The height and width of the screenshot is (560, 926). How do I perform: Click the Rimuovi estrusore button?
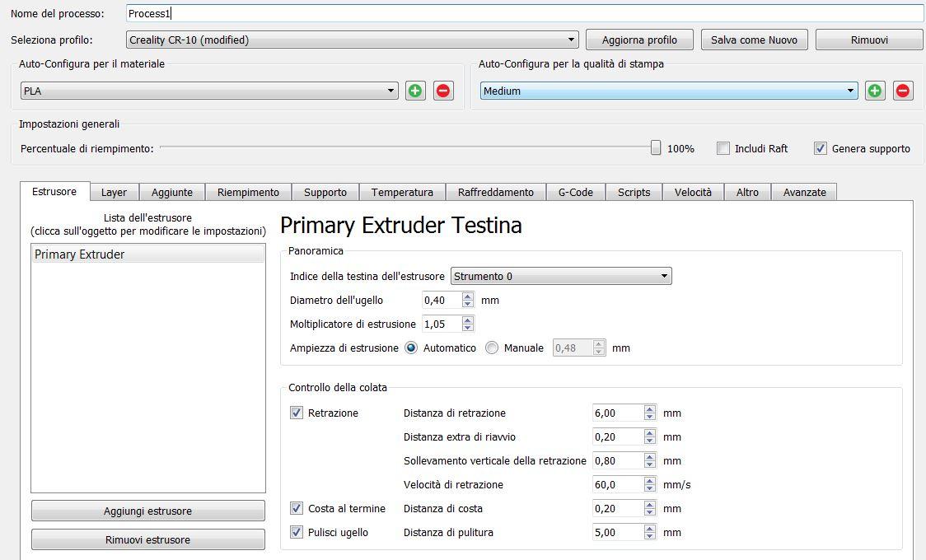pyautogui.click(x=147, y=540)
